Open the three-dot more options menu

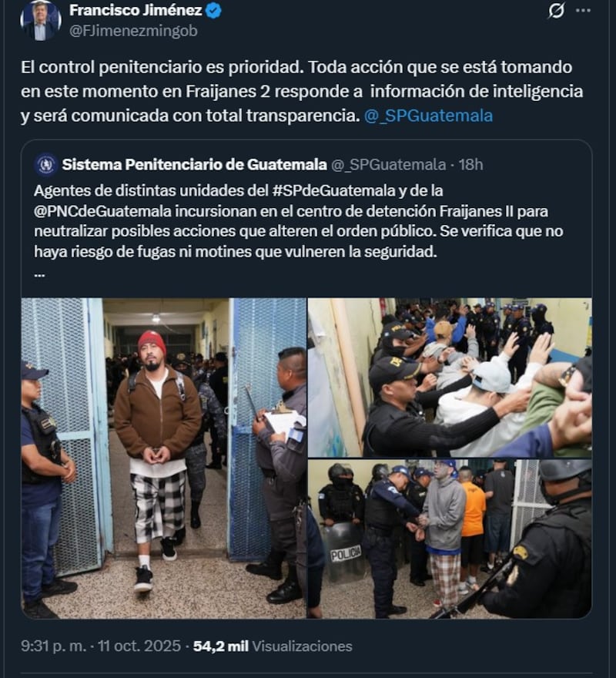[583, 11]
